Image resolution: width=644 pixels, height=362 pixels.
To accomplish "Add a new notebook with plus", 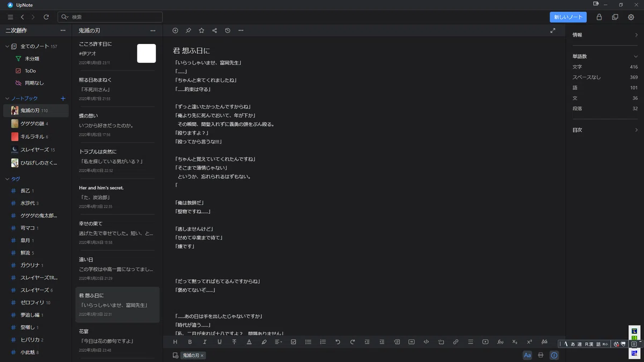I will 63,98.
